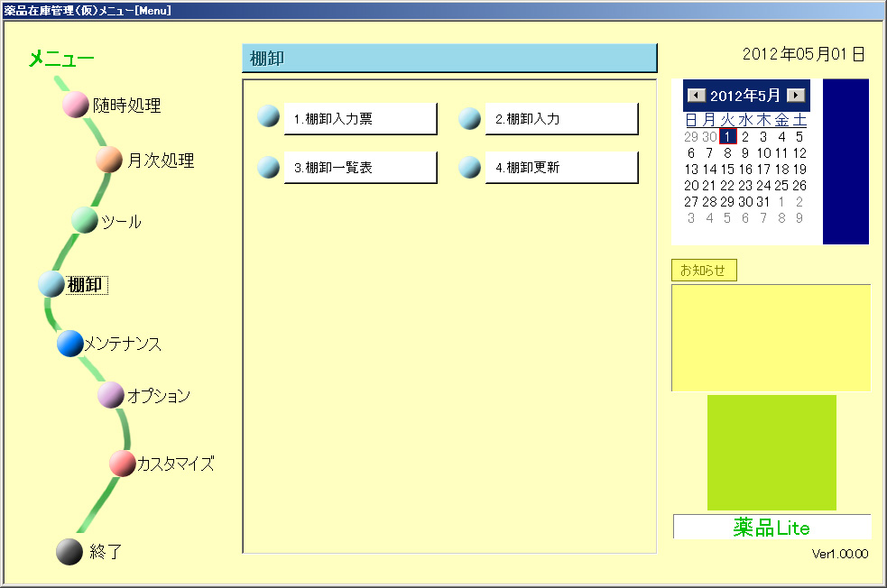
Task: Click the ball icon beside 1.棚卸入力票
Action: coord(268,116)
